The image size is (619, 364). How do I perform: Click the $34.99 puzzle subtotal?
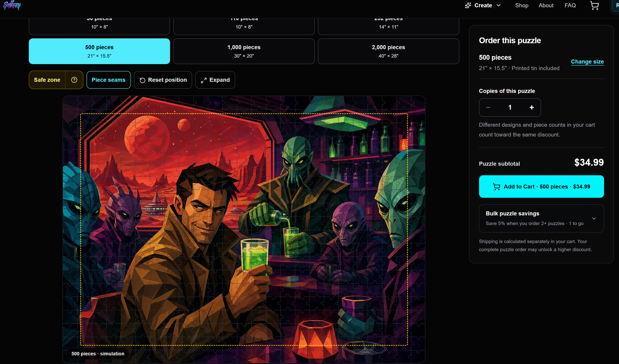tap(589, 162)
